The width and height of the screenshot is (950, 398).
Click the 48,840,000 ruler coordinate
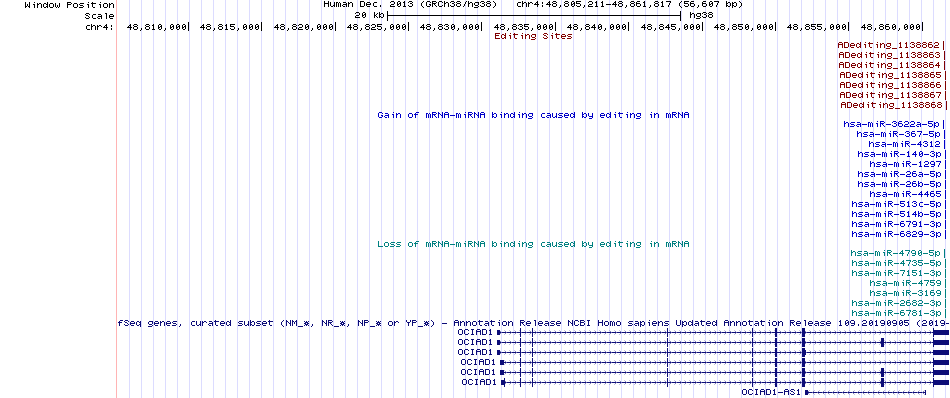597,27
